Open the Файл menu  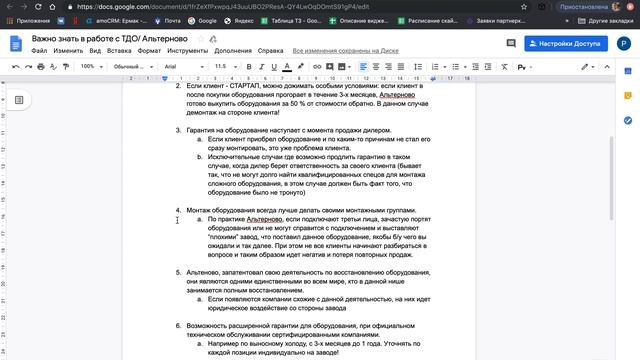coord(39,51)
